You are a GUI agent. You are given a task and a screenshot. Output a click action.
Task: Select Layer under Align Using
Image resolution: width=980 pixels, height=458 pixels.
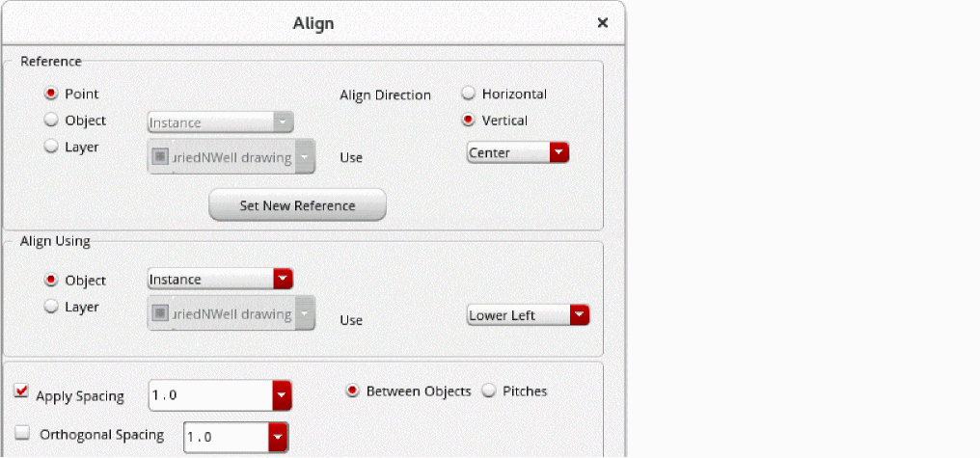[x=51, y=307]
